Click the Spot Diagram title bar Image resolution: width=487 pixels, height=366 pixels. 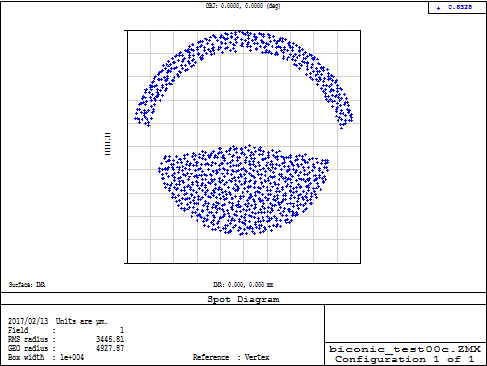(x=243, y=299)
